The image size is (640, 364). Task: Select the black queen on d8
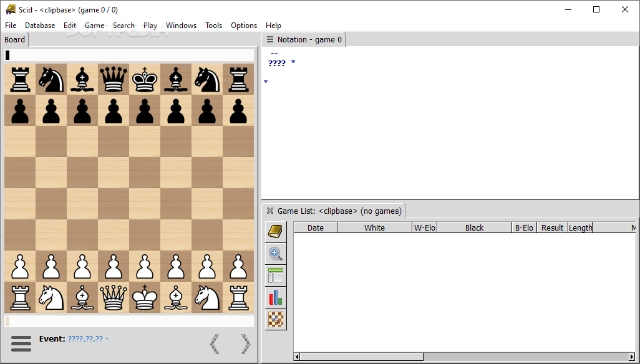tap(114, 79)
